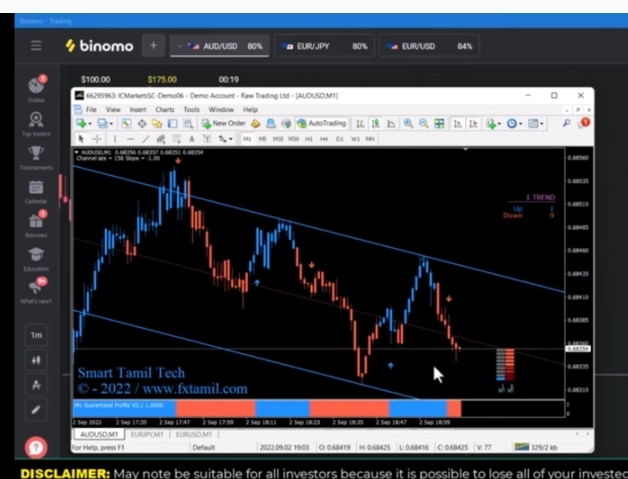Open the Binomo hamburger menu
Viewport: 628px width, 479px height.
[36, 45]
